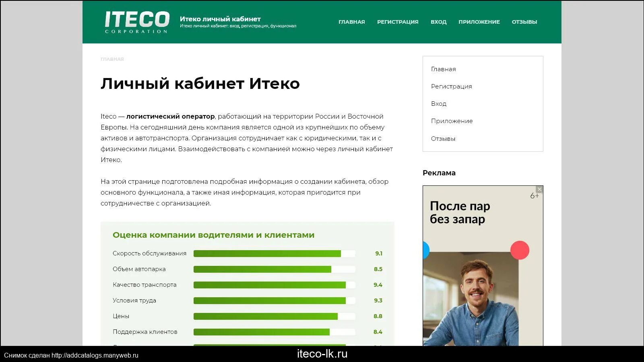Viewport: 644px width, 362px height.
Task: Click the ad headline После пар без запар
Action: point(460,212)
